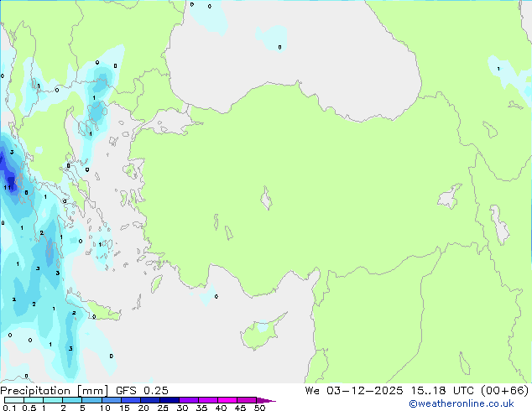Select the lightest 0.1–0.5 mm legend swatch
Screen dimensions: 532x411
point(14,400)
